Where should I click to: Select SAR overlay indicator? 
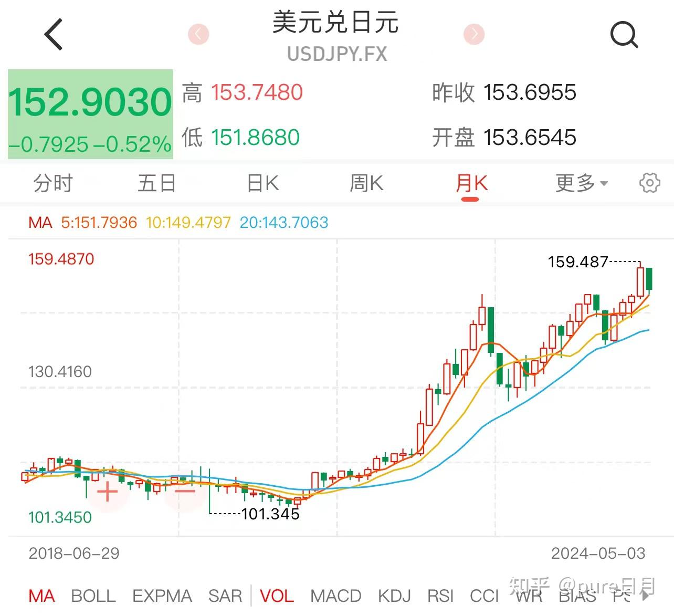pos(225,596)
